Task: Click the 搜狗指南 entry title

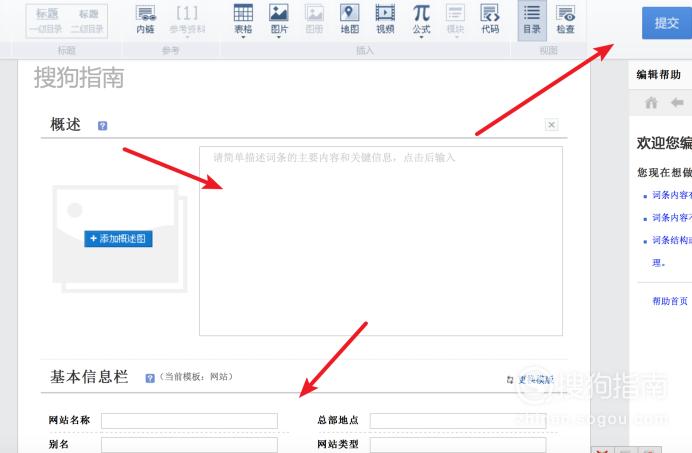Action: (x=79, y=78)
